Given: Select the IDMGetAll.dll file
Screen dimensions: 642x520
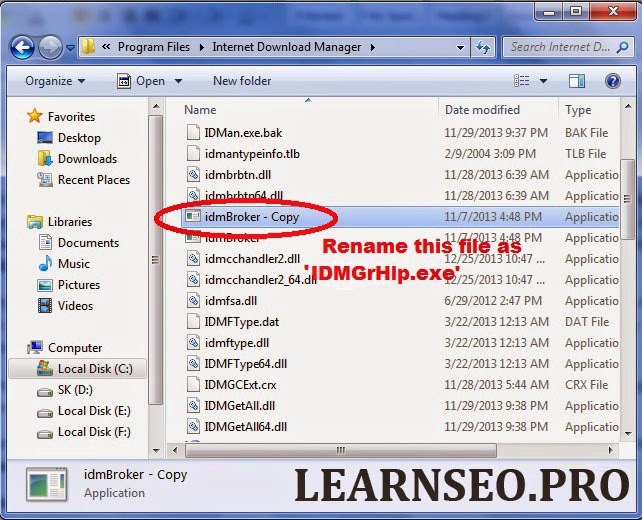Looking at the screenshot, I should point(401,406).
